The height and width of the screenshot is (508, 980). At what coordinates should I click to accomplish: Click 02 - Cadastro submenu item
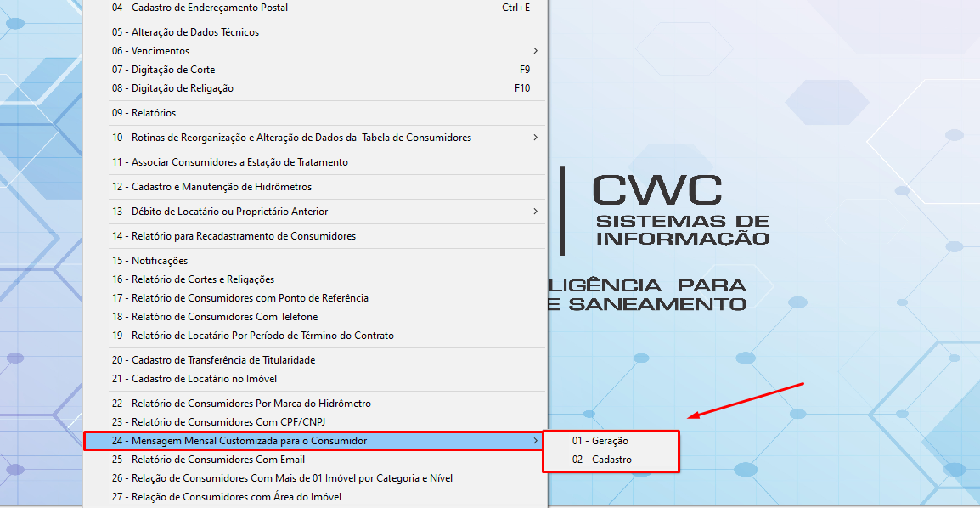pyautogui.click(x=601, y=460)
